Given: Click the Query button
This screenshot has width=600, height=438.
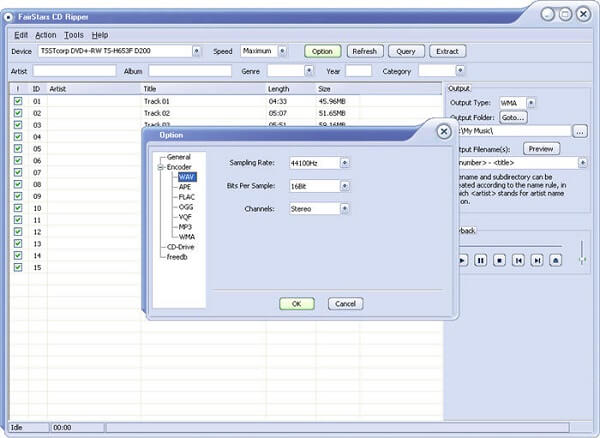Looking at the screenshot, I should click(x=406, y=51).
